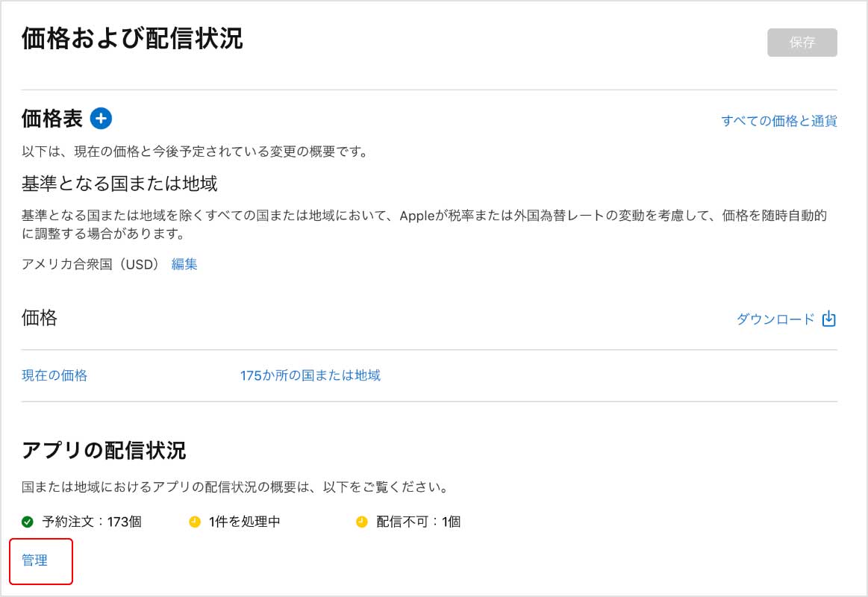Click the 1件を処理中 status text
The width and height of the screenshot is (868, 597).
click(245, 522)
